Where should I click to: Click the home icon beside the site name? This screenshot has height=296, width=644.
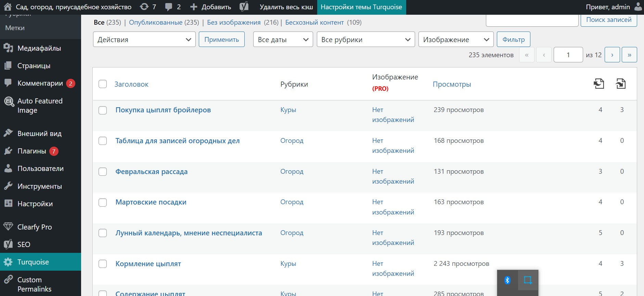8,7
